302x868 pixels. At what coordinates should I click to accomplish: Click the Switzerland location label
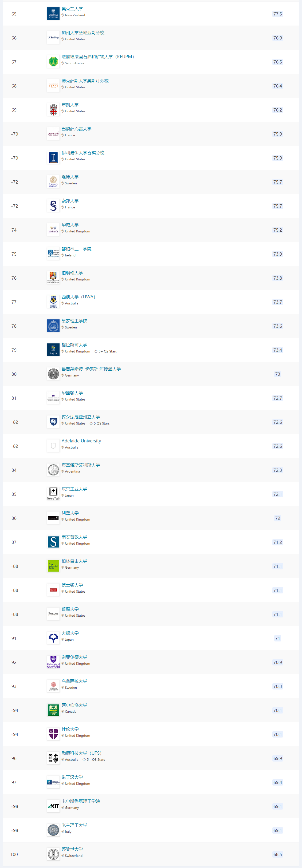pos(72,855)
